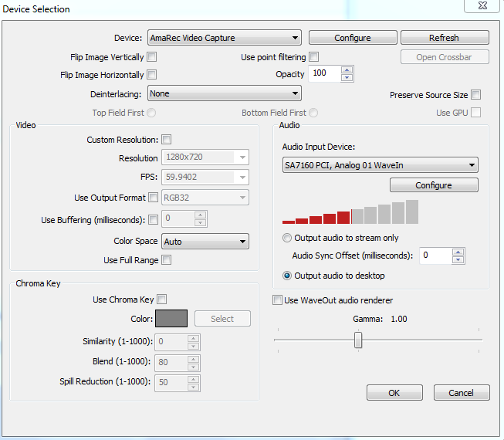Enable Use WaveOut audio renderer checkbox
Image resolution: width=504 pixels, height=440 pixels.
tap(277, 300)
